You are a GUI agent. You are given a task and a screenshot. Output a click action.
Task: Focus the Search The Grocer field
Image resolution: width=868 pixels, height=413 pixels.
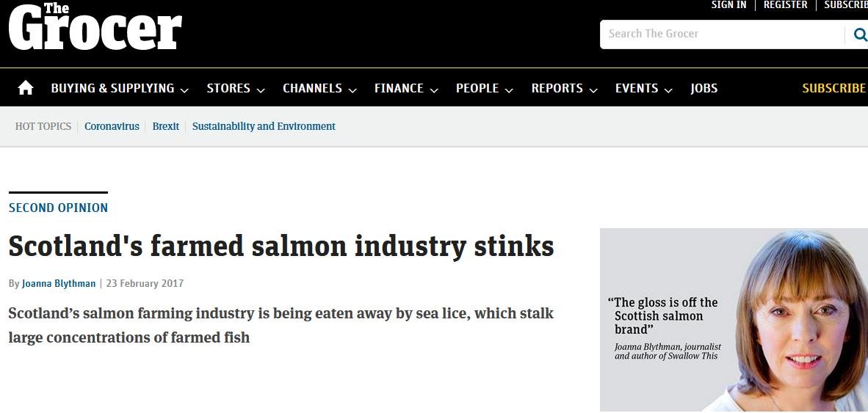[x=720, y=34]
